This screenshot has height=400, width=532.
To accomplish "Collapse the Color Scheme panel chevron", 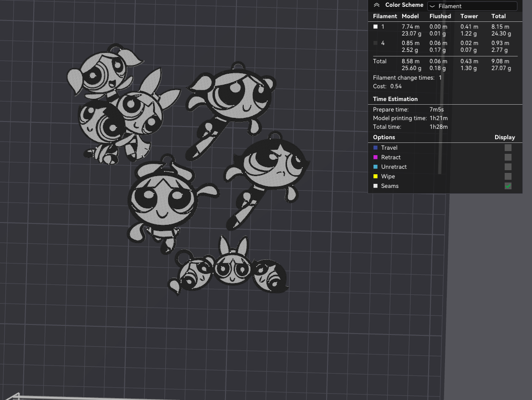I will [x=376, y=5].
